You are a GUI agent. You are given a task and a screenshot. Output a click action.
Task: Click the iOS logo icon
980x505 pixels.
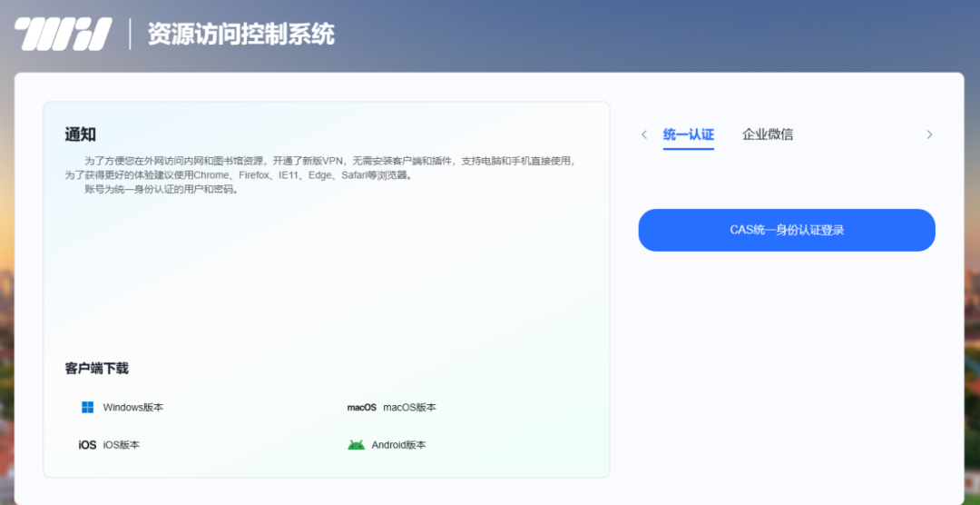(x=87, y=445)
